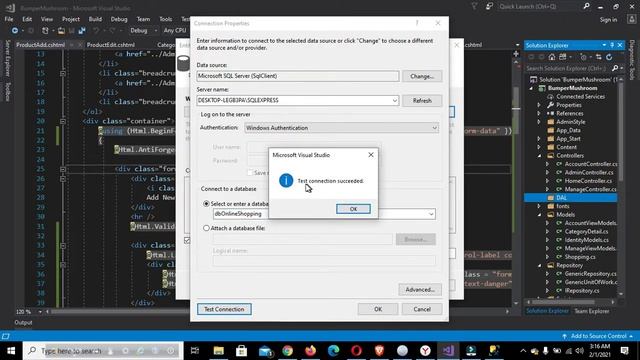Collapse the Models folder
This screenshot has width=640, height=360.
[539, 214]
